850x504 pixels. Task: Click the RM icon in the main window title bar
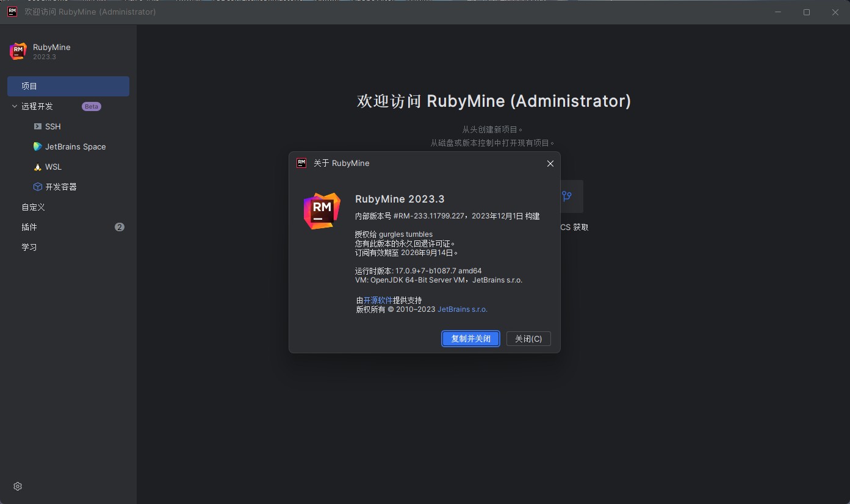pyautogui.click(x=12, y=12)
